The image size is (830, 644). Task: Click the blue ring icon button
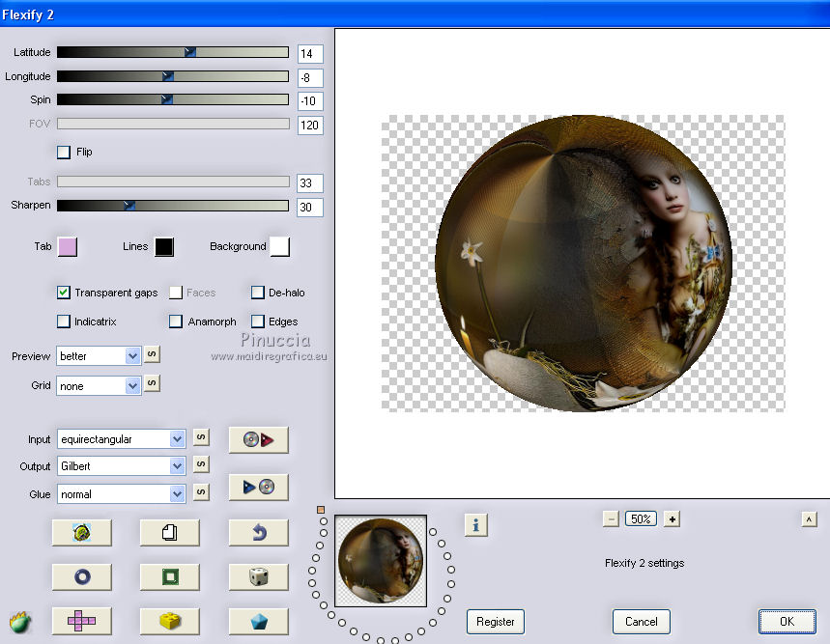point(81,576)
